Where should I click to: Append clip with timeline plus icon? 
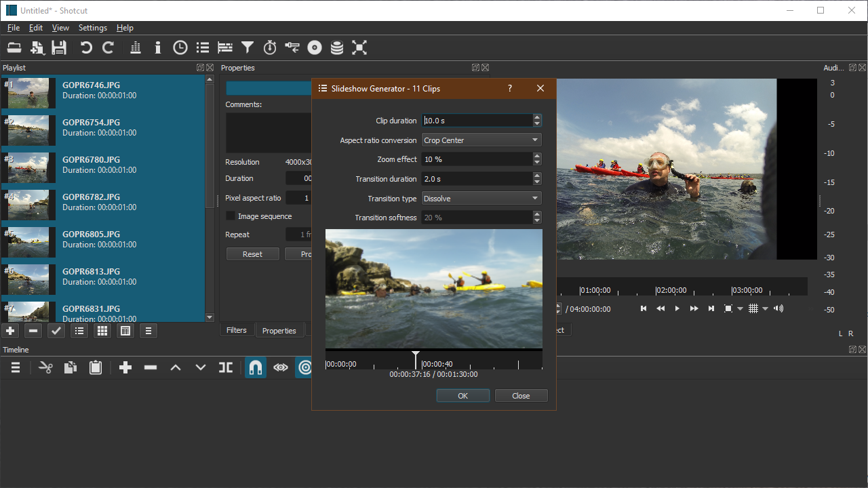[x=125, y=367]
